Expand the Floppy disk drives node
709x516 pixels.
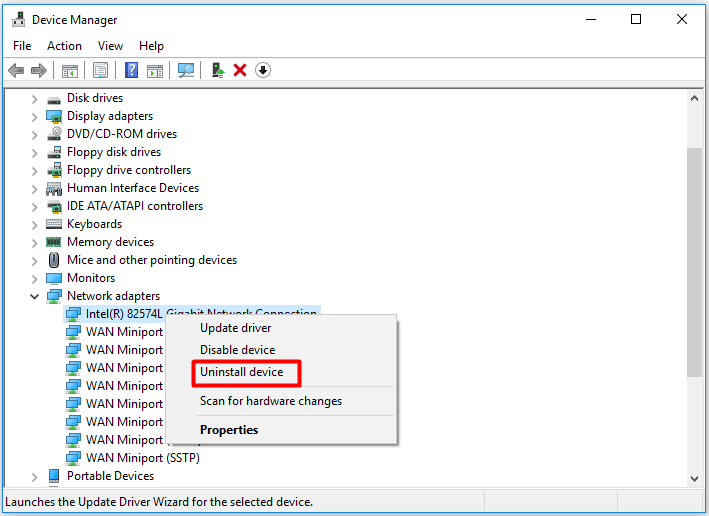click(35, 152)
